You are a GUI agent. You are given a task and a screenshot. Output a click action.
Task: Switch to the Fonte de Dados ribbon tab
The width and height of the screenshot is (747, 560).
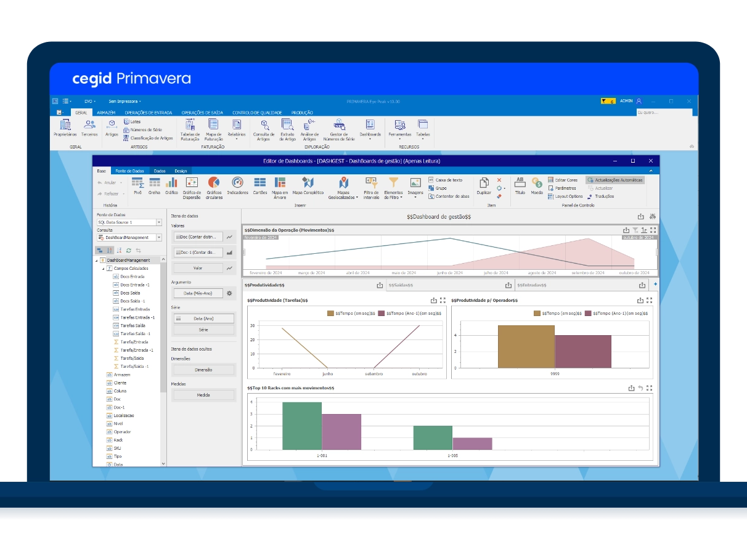129,171
